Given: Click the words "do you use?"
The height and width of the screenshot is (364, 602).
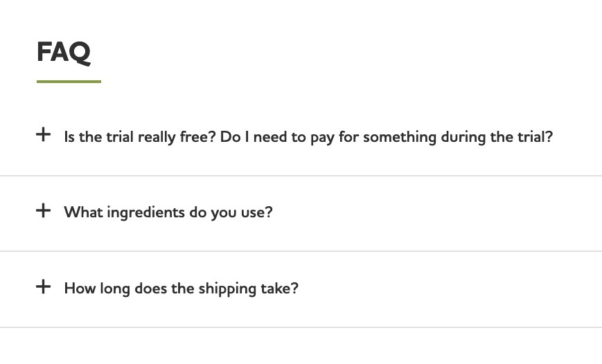Looking at the screenshot, I should click(x=231, y=213).
